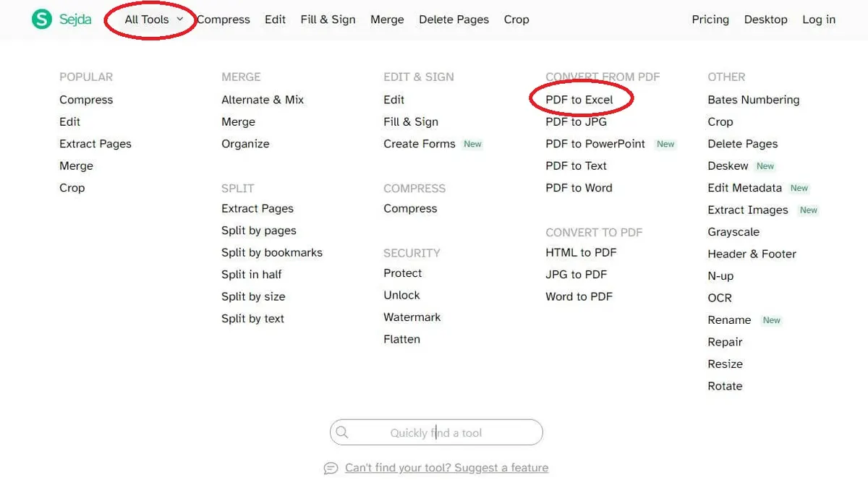The height and width of the screenshot is (480, 868).
Task: Open the Watermark security tool
Action: click(412, 317)
